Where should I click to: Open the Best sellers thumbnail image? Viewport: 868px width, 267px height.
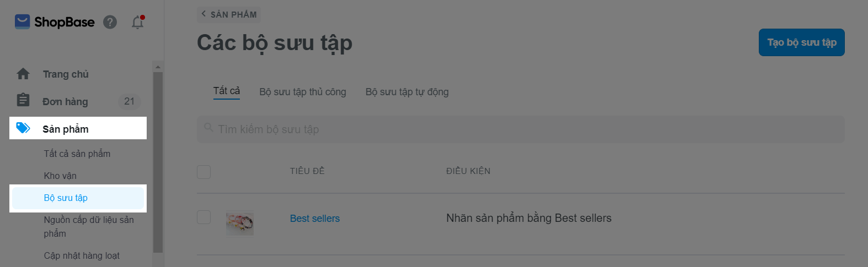(x=240, y=224)
